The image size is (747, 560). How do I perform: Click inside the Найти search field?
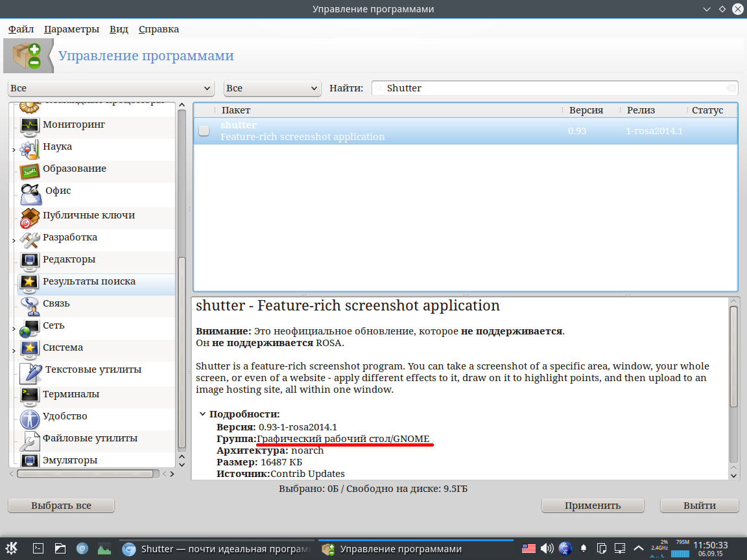tap(551, 88)
